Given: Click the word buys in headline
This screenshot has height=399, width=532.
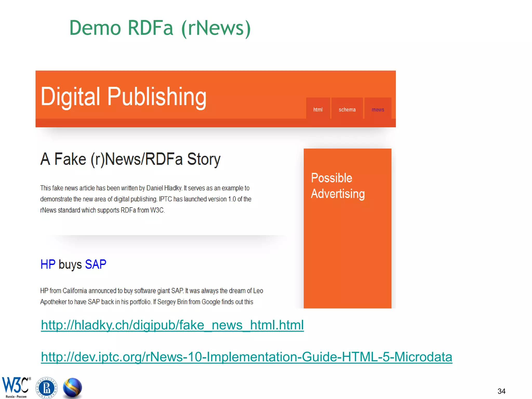Looking at the screenshot, I should point(70,264).
